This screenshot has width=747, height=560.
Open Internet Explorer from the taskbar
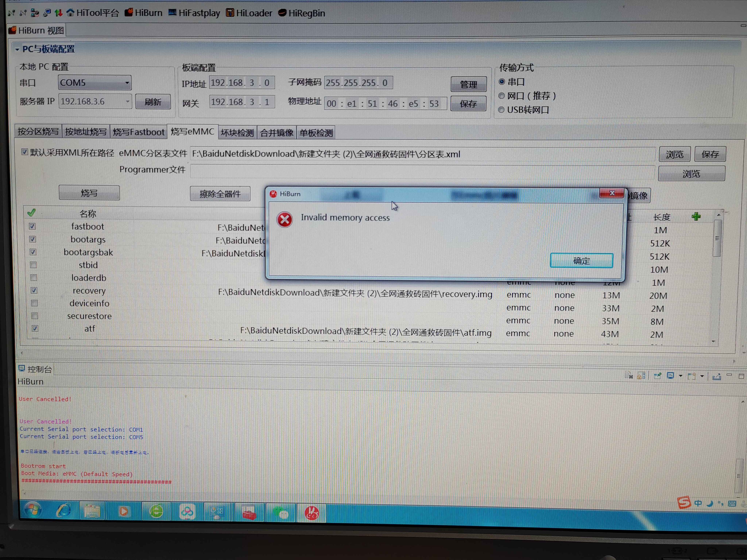[x=63, y=510]
